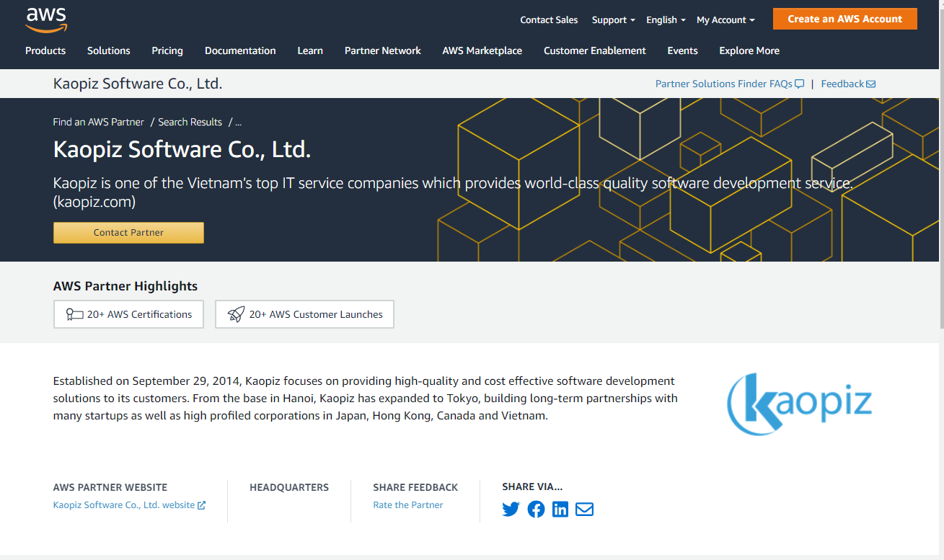Click the AWS logo in the header
944x560 pixels.
coord(45,20)
